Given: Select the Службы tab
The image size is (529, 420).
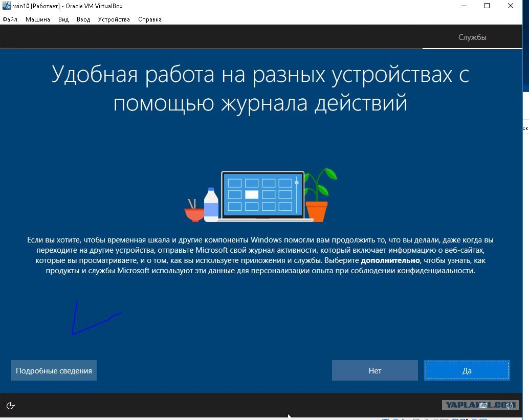Looking at the screenshot, I should 472,37.
